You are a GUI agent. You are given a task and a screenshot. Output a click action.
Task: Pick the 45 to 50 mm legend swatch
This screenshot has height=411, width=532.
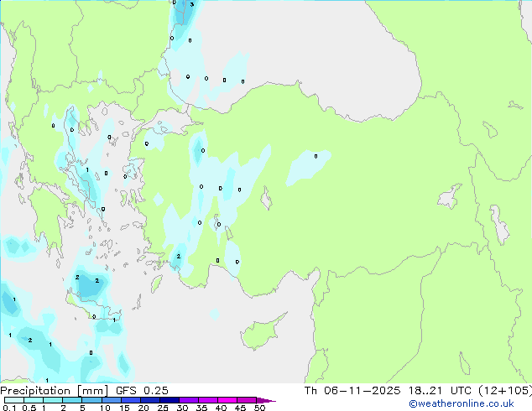[247, 400]
